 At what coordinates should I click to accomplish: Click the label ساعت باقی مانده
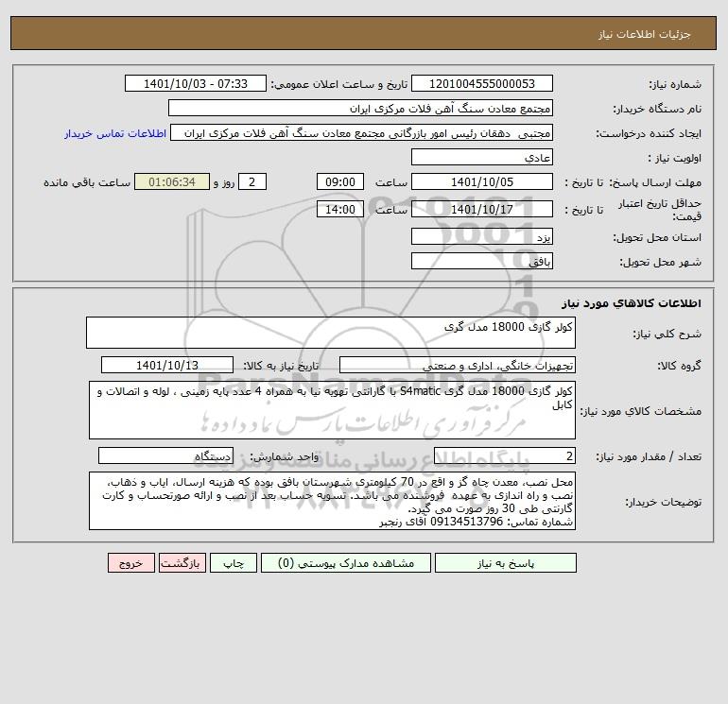tap(87, 182)
